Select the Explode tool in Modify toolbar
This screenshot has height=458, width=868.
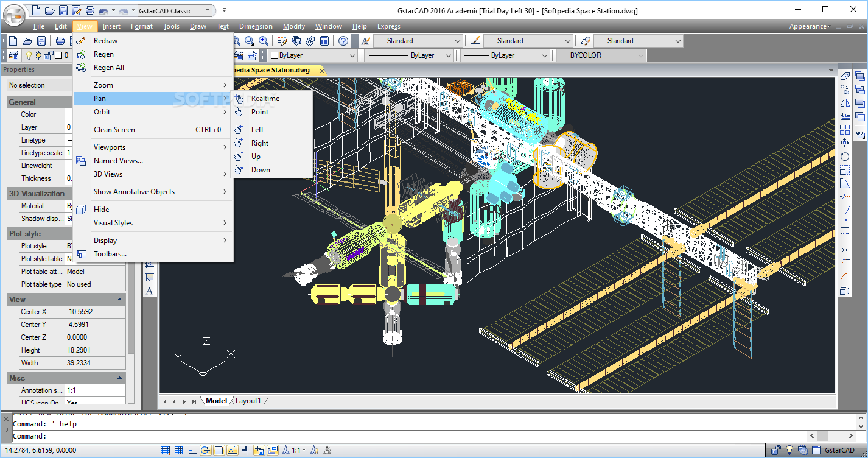[x=844, y=291]
